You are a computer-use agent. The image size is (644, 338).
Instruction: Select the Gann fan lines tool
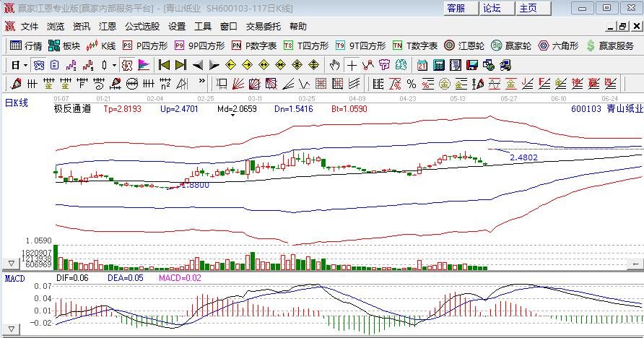[238, 84]
